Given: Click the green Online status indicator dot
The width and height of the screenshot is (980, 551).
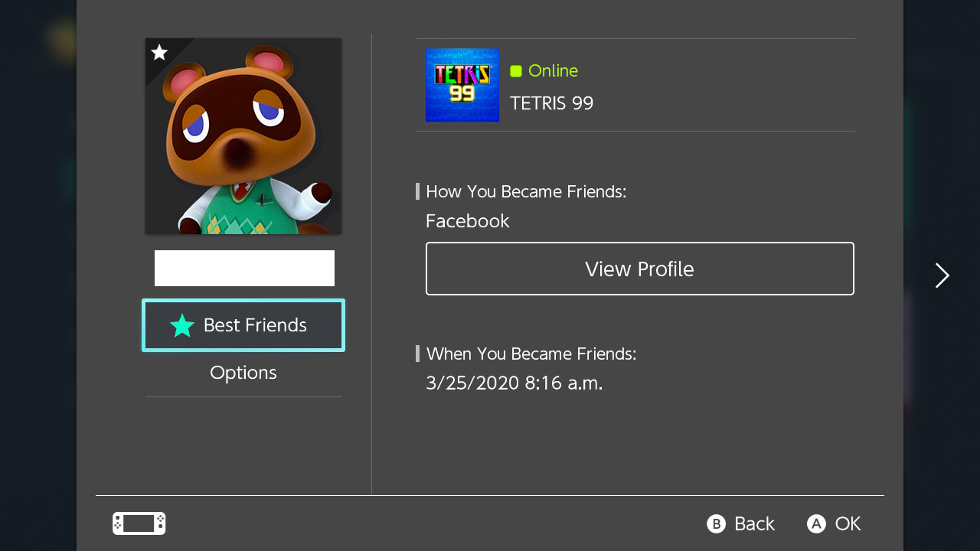Looking at the screenshot, I should tap(516, 70).
